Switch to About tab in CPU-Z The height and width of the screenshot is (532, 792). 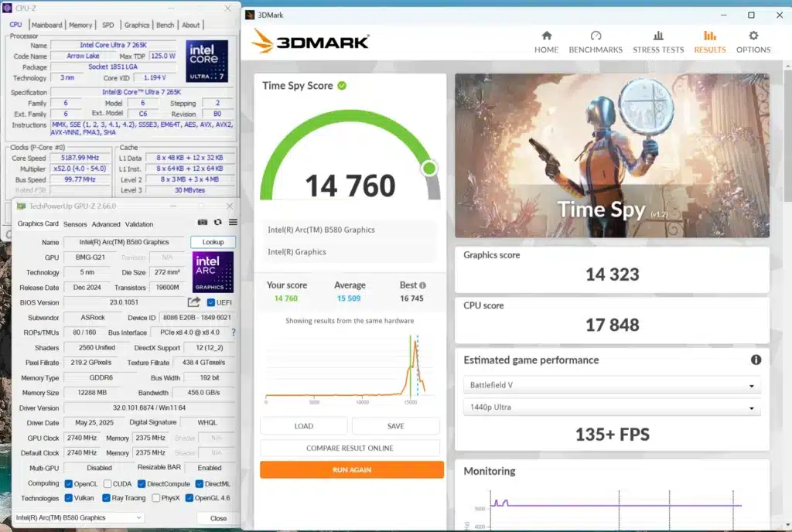coord(191,25)
